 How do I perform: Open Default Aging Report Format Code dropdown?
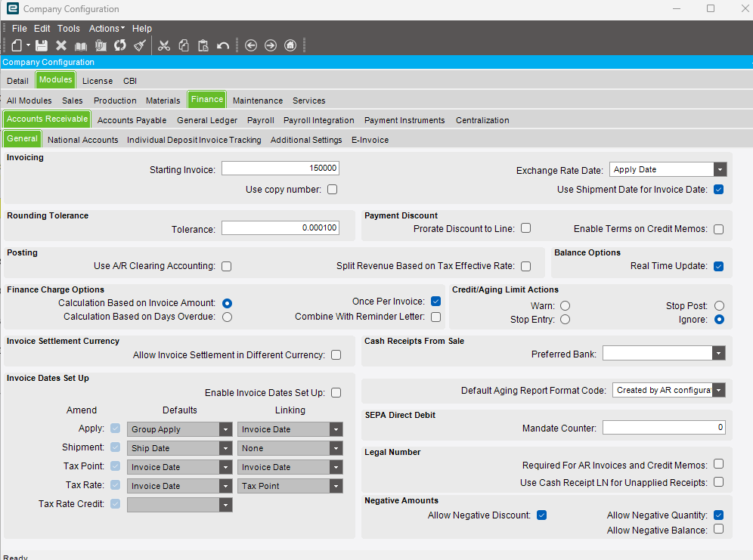click(718, 390)
